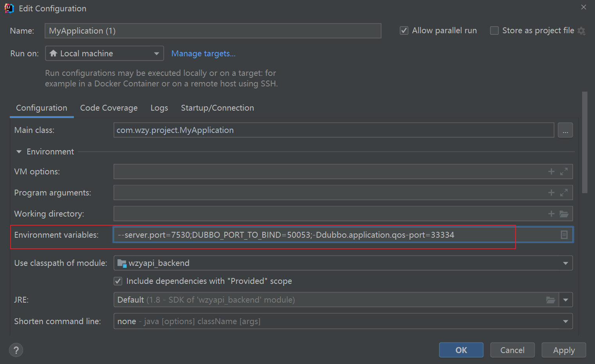Browse for working directory folder
This screenshot has height=364, width=595.
click(x=564, y=214)
